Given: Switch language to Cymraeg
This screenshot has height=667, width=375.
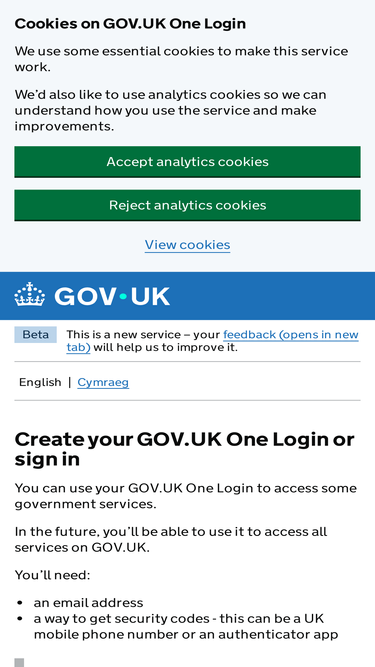Looking at the screenshot, I should click(x=103, y=382).
